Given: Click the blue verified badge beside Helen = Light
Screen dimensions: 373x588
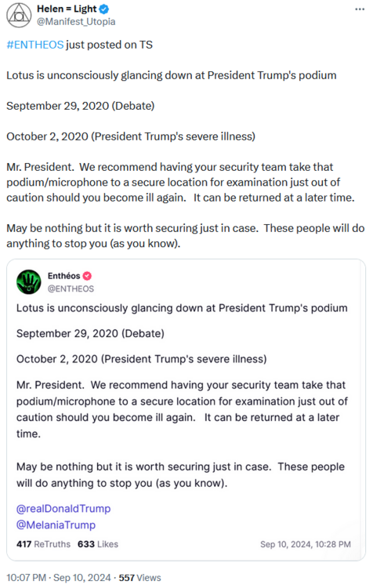Looking at the screenshot, I should (104, 9).
